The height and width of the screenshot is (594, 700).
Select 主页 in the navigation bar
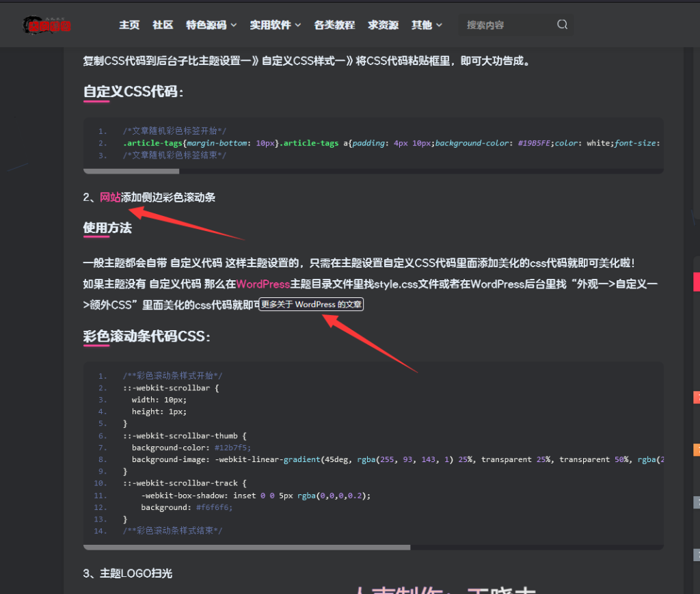(x=129, y=25)
